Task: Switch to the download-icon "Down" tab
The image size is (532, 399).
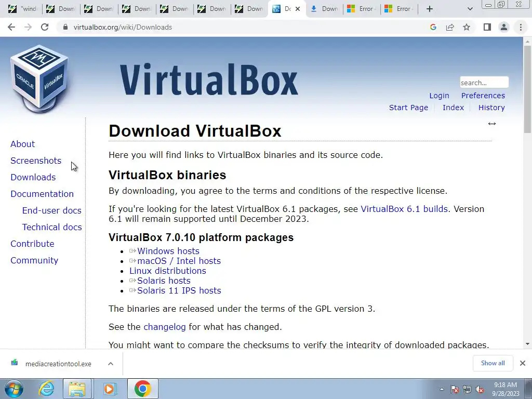Action: click(x=325, y=9)
